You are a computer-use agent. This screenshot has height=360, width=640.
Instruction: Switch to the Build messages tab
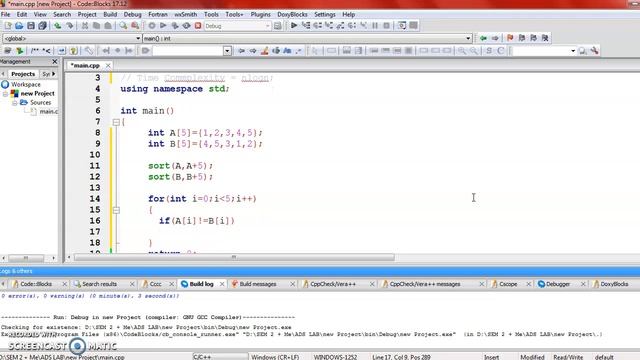click(258, 284)
